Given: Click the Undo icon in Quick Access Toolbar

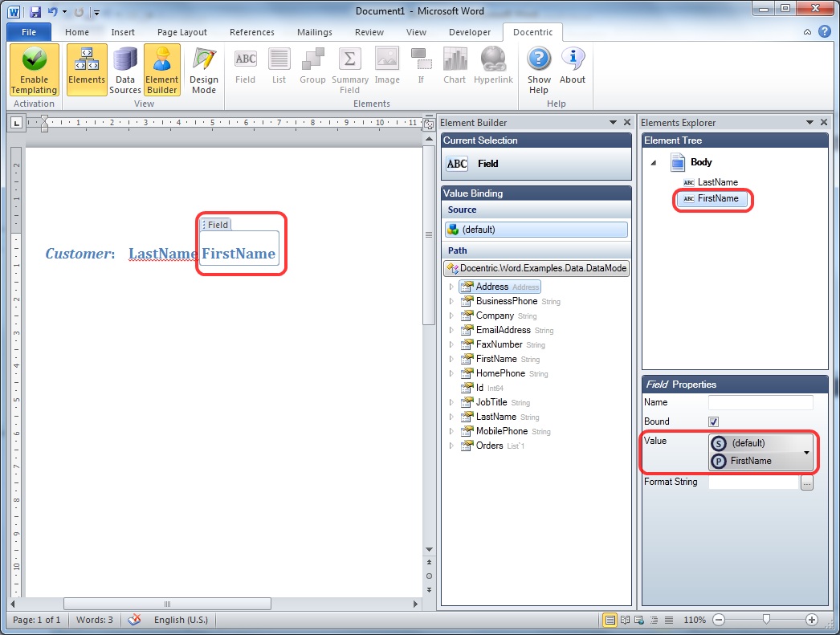Looking at the screenshot, I should click(x=52, y=11).
